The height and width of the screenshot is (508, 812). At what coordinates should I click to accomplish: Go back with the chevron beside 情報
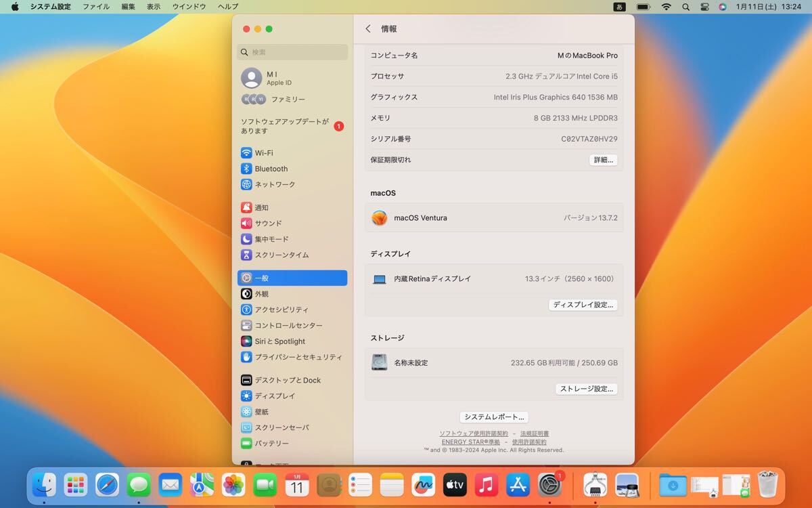pyautogui.click(x=368, y=28)
